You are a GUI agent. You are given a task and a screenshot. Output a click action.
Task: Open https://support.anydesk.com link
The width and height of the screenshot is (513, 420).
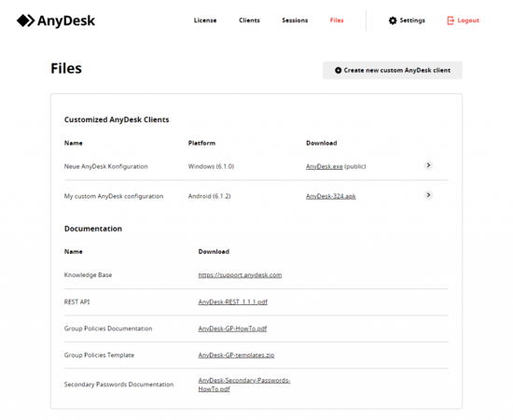click(x=240, y=275)
